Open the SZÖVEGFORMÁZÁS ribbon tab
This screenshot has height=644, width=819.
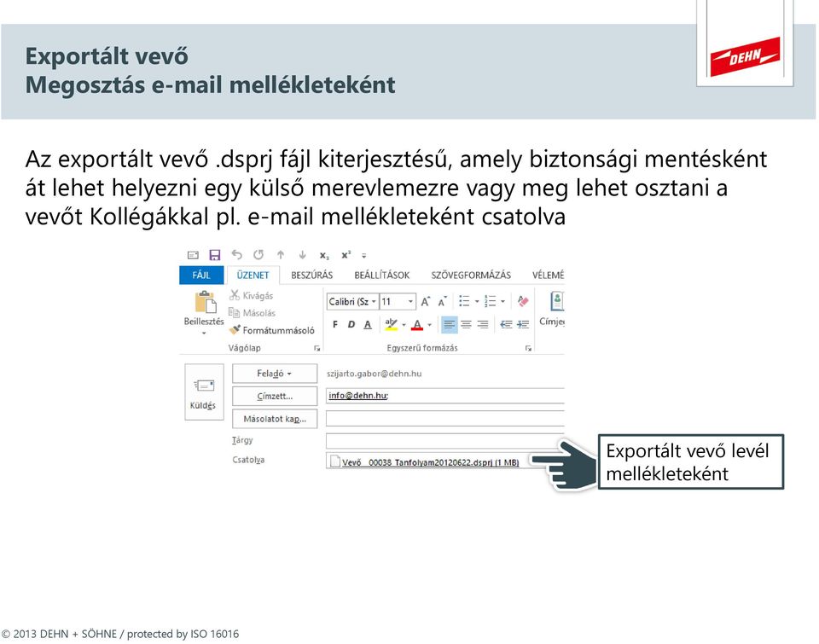tap(471, 276)
